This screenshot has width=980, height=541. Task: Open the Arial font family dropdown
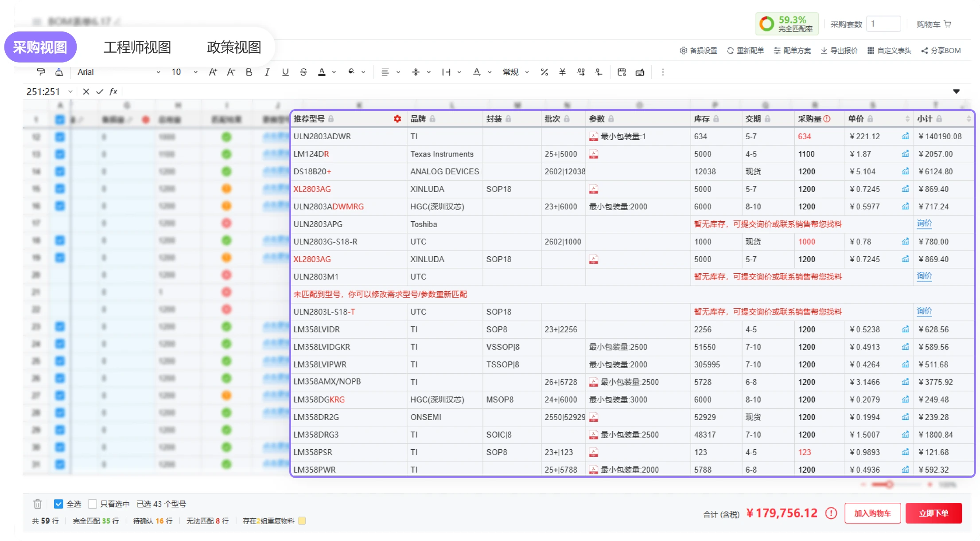118,72
